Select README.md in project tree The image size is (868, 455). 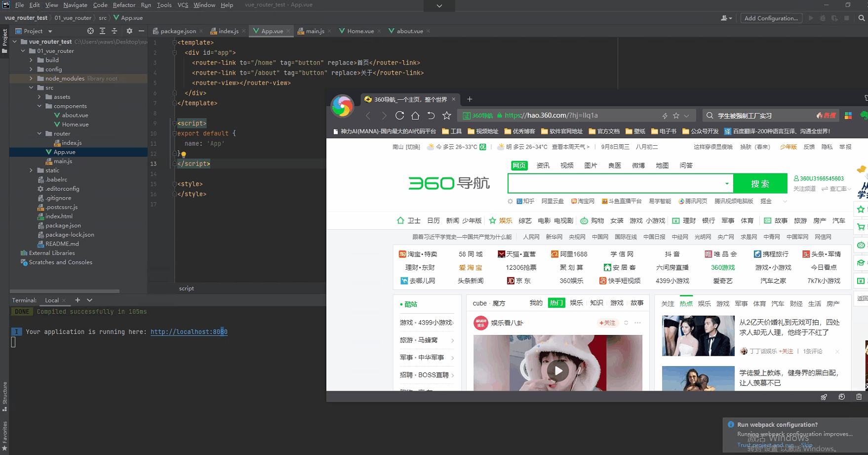[62, 244]
